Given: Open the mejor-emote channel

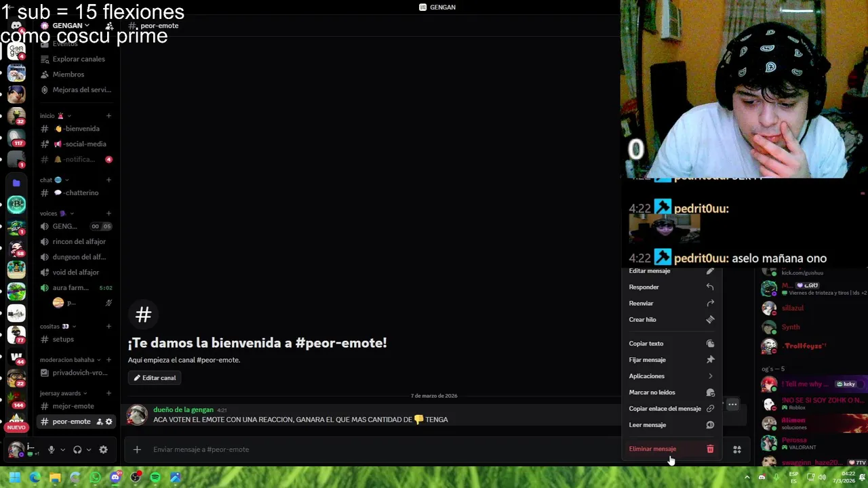Looking at the screenshot, I should pyautogui.click(x=76, y=406).
